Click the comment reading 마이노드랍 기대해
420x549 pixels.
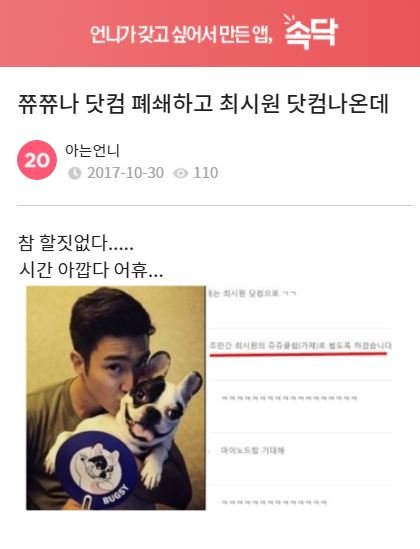(x=252, y=450)
